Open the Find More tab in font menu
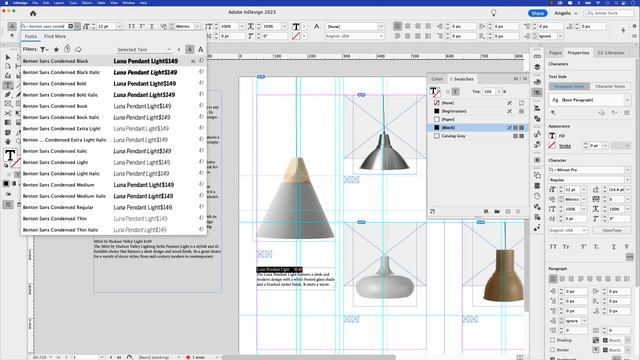 [55, 36]
